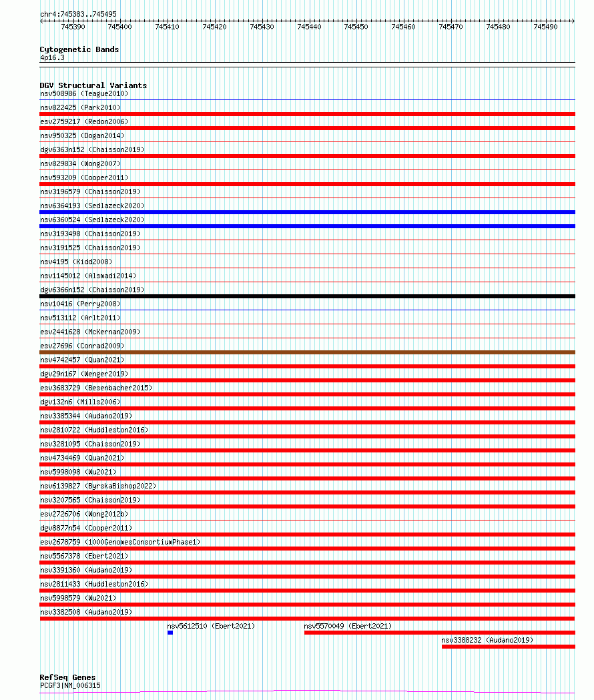Select nsv3281095 (Chaisson2019) variant
Viewport: 594px width, 700px height.
[90, 444]
